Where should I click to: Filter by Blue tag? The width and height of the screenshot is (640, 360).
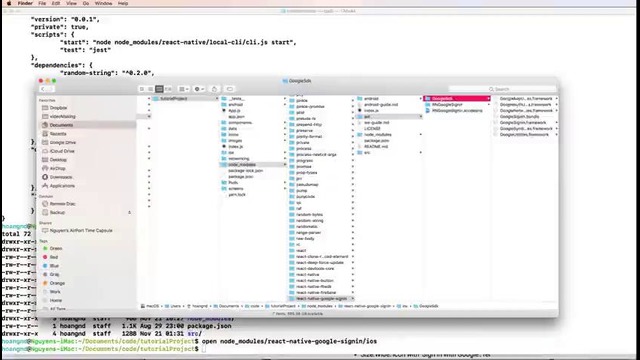(51, 266)
